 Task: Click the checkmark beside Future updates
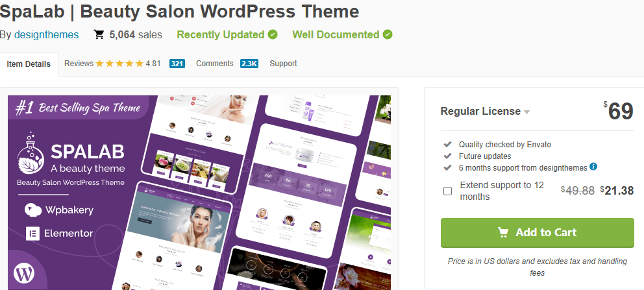point(448,156)
